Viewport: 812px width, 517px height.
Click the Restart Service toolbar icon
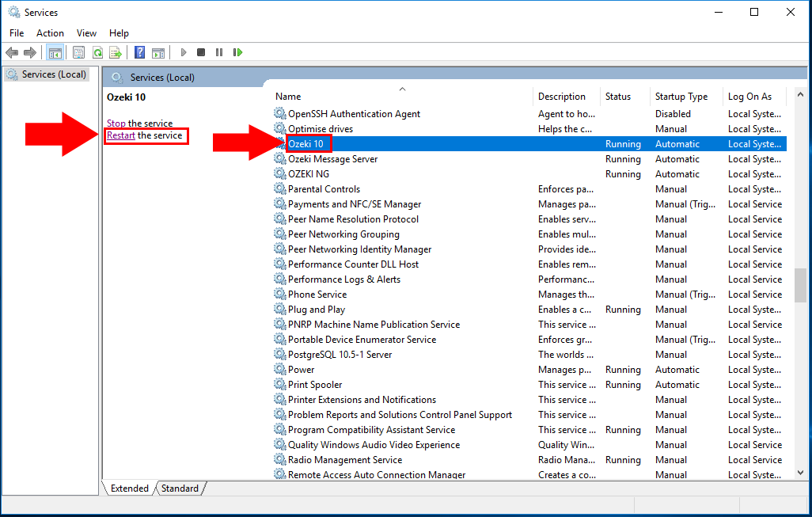click(237, 52)
